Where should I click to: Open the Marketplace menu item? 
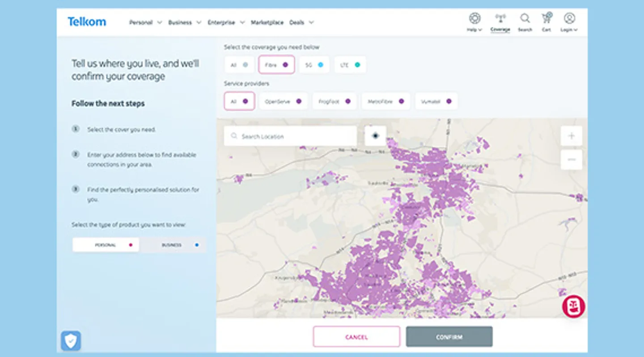[267, 22]
